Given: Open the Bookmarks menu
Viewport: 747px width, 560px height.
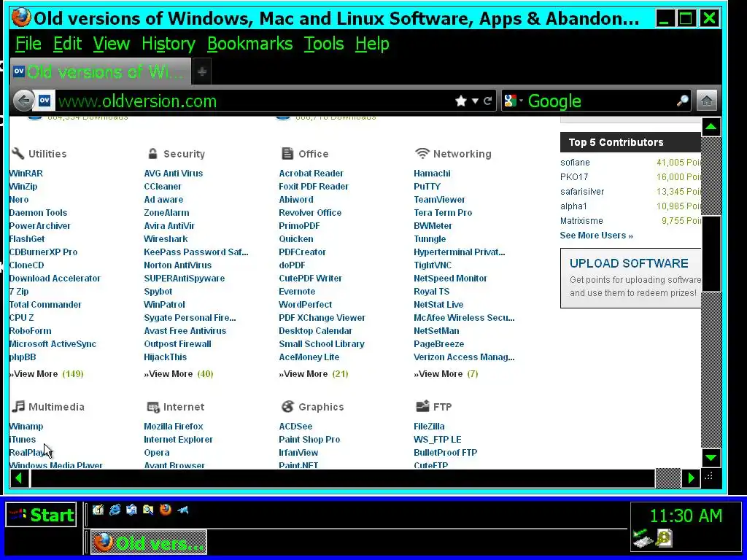Looking at the screenshot, I should coord(249,44).
